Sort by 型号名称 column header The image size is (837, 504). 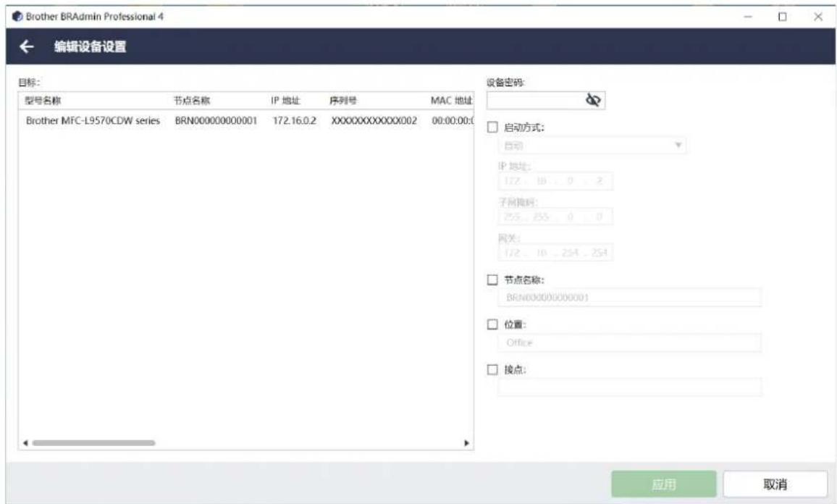43,101
